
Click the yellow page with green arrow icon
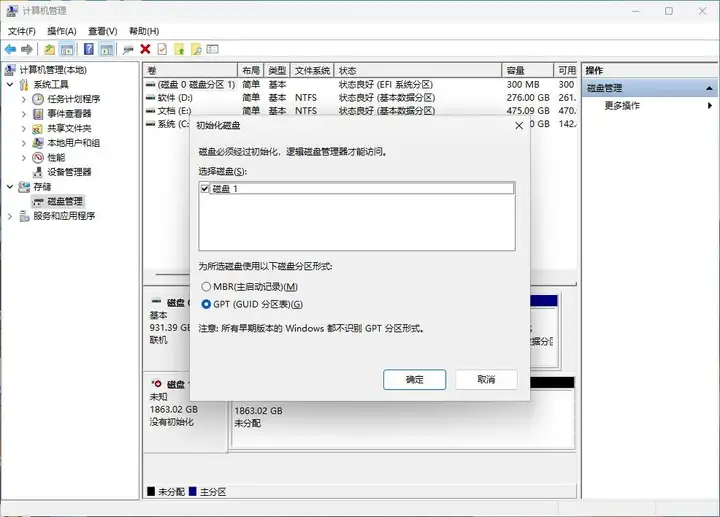tap(179, 49)
